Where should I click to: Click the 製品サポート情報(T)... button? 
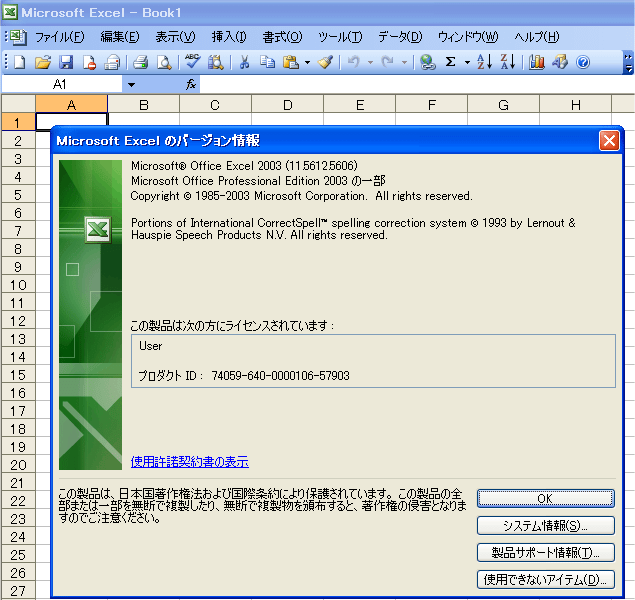pos(546,553)
